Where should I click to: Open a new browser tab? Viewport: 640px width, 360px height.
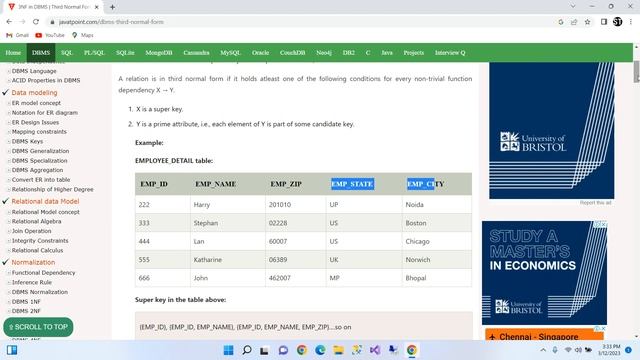112,7
